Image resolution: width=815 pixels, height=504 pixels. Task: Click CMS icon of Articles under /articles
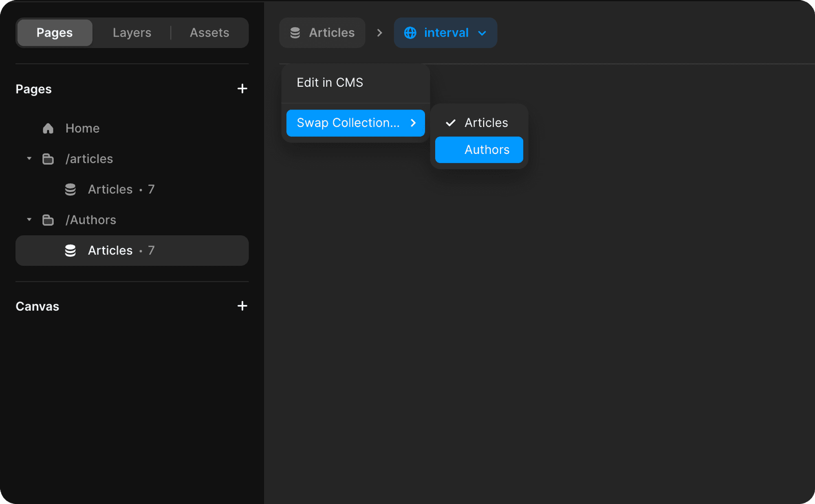pos(70,189)
